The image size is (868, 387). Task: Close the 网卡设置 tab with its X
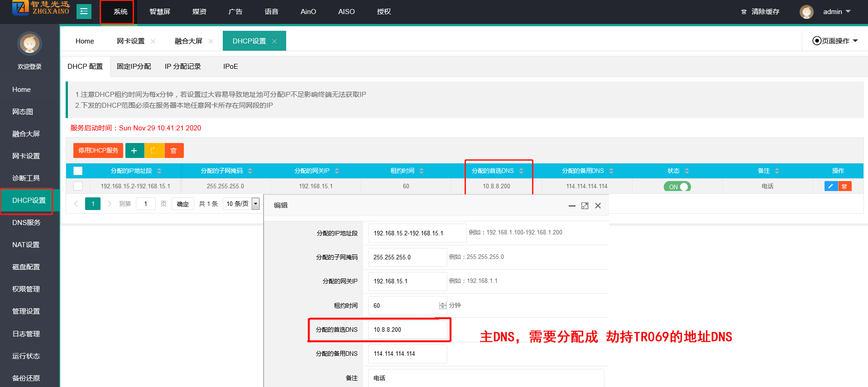pyautogui.click(x=153, y=41)
